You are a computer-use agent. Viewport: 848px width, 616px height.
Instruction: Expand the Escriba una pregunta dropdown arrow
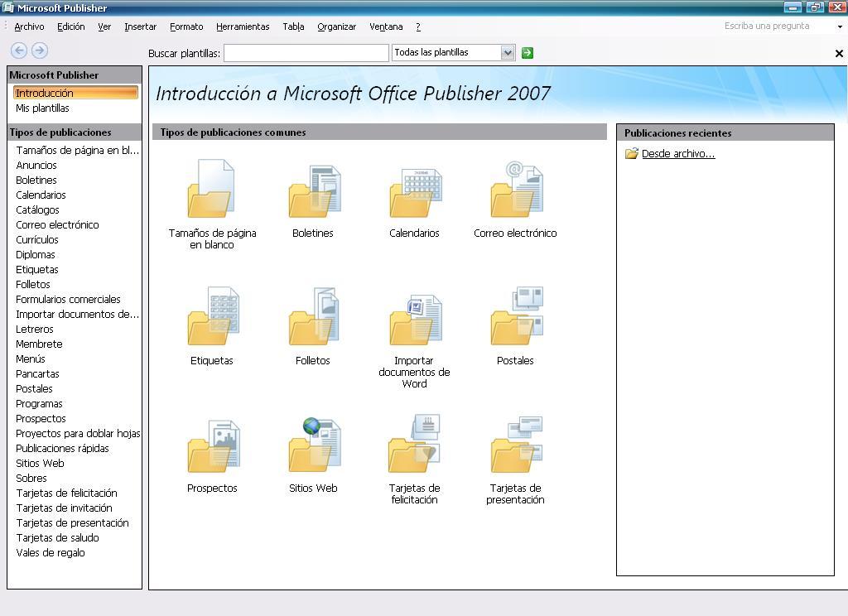tap(840, 26)
